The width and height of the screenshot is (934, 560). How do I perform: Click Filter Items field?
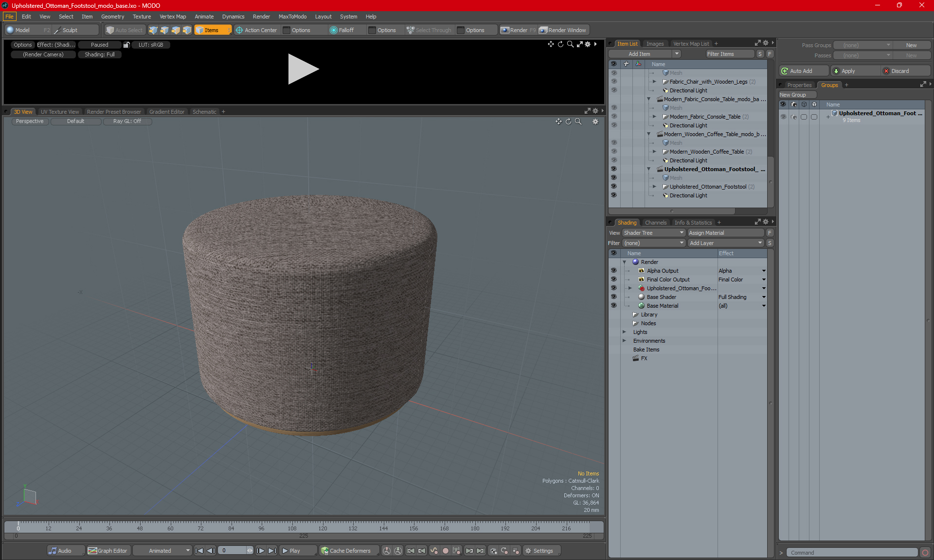click(730, 54)
